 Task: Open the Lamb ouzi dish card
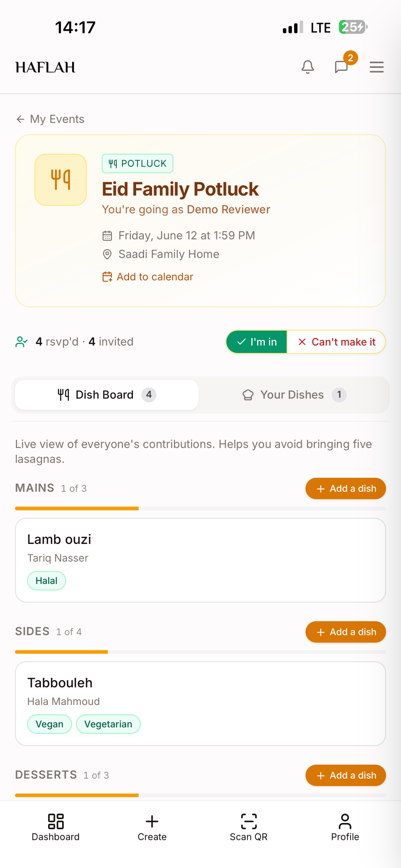(x=200, y=560)
